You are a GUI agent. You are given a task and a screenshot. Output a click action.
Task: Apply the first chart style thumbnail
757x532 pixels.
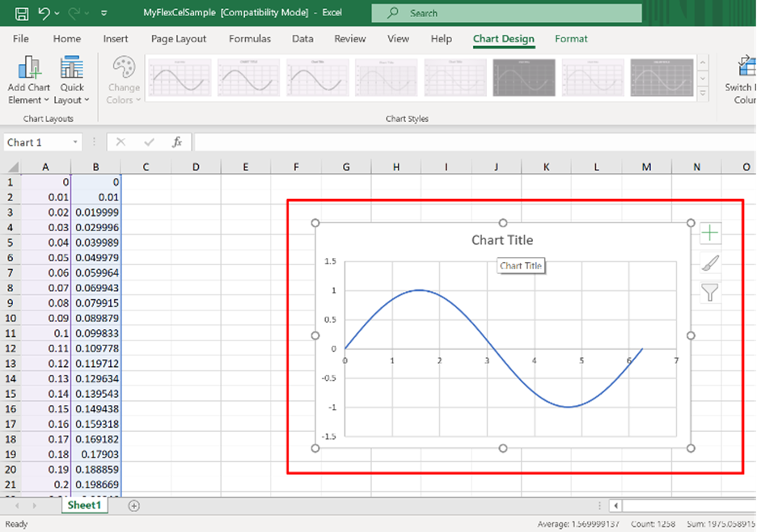click(180, 78)
